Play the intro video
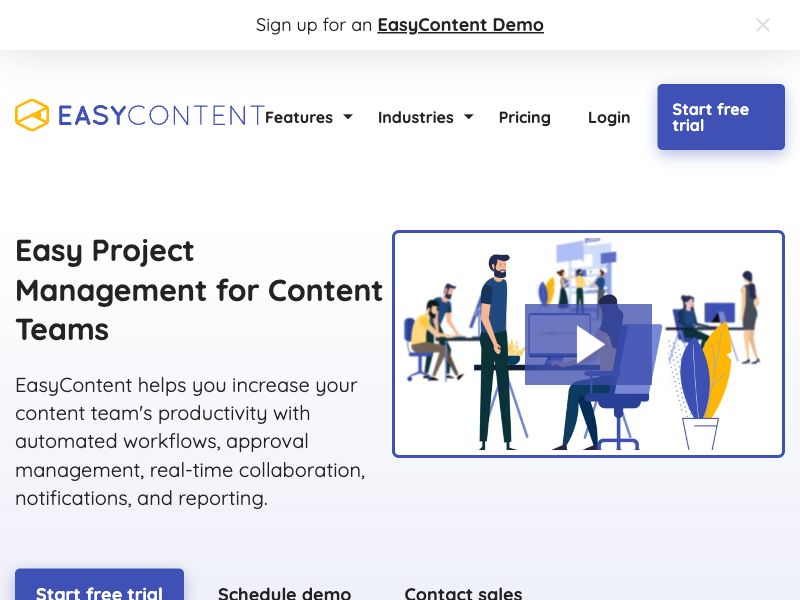 pos(588,344)
